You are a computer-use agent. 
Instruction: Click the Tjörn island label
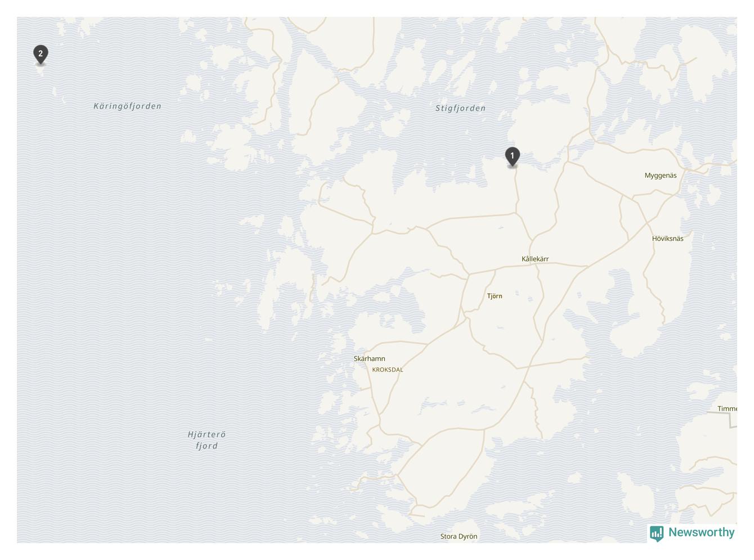pos(495,296)
